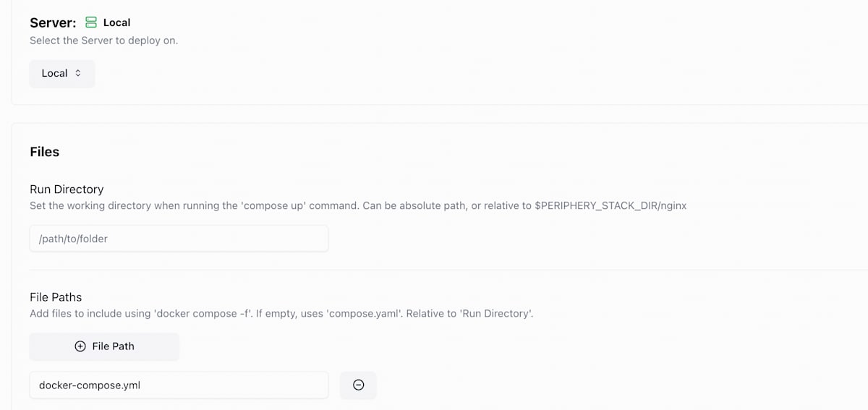Click the plus circle icon in File Path
The width and height of the screenshot is (868, 410).
click(x=80, y=346)
